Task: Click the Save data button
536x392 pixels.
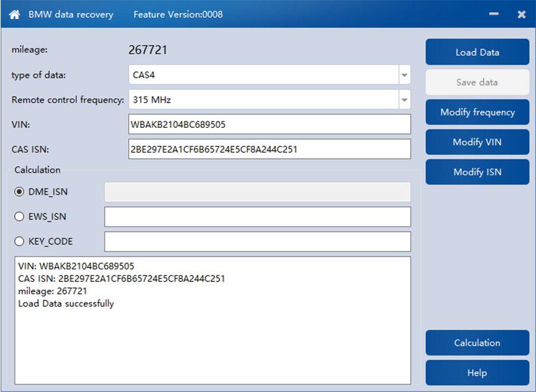Action: pos(477,82)
